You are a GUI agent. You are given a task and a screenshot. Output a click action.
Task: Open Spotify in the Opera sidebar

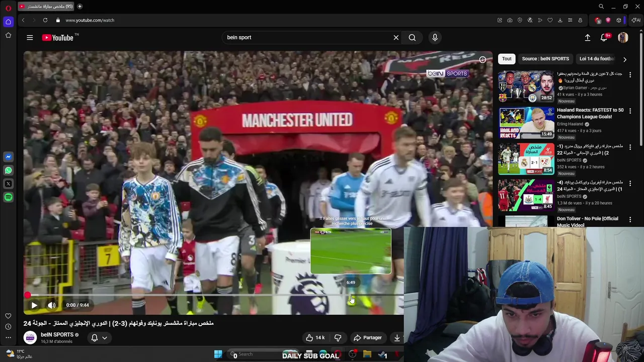8,198
